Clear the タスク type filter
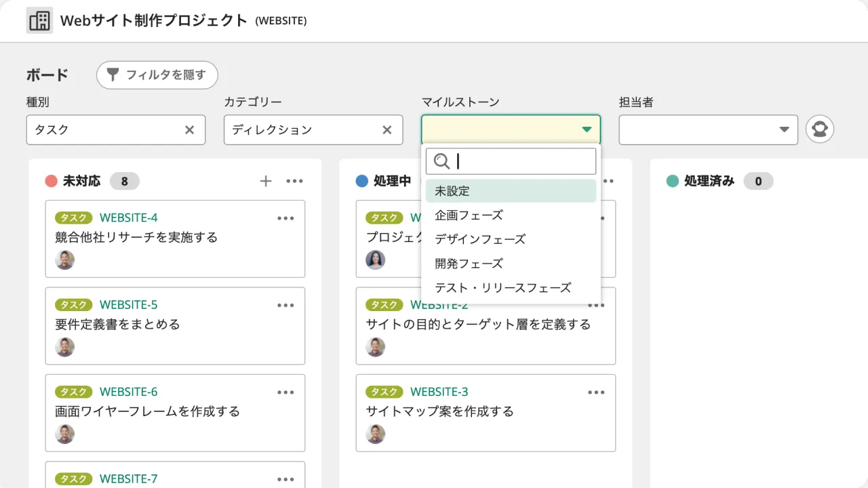Image resolution: width=868 pixels, height=488 pixels. click(x=190, y=129)
